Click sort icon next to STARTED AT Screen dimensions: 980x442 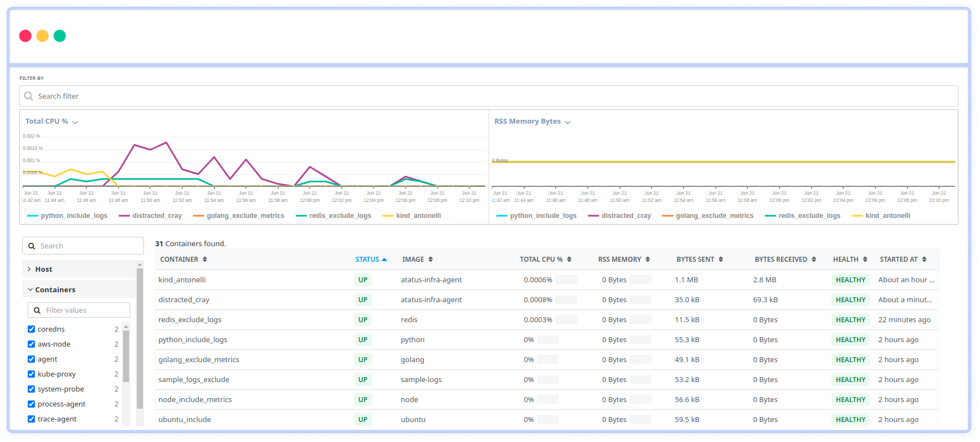point(924,260)
